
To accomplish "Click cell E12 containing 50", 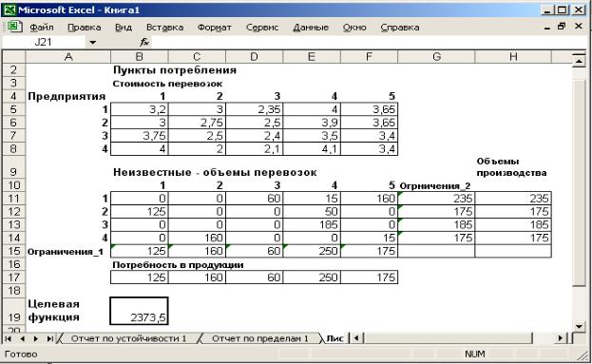I will (x=312, y=211).
